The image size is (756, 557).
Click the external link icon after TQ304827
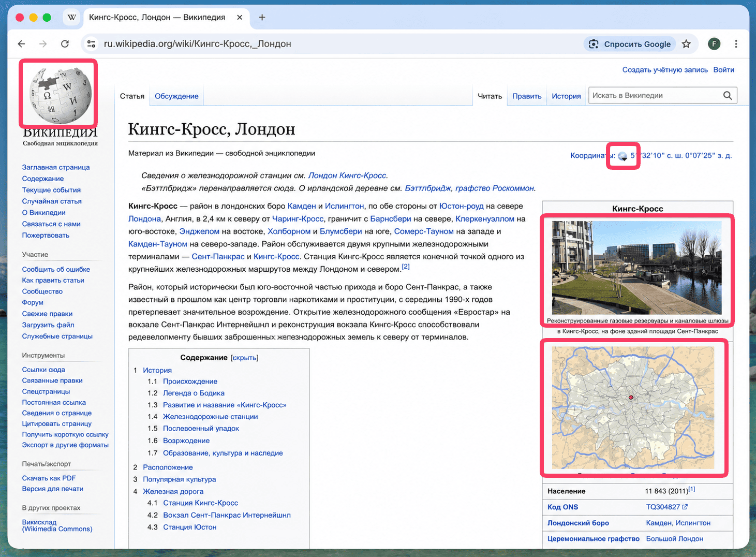point(685,507)
